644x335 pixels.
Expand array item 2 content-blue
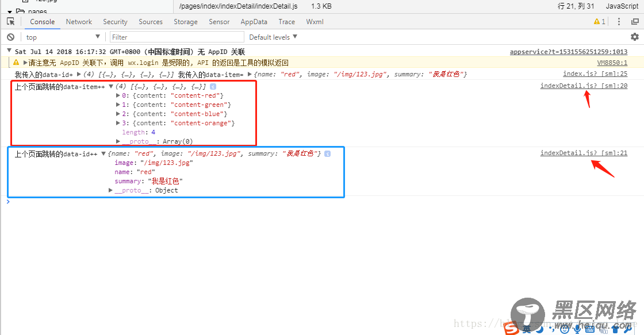pos(118,114)
